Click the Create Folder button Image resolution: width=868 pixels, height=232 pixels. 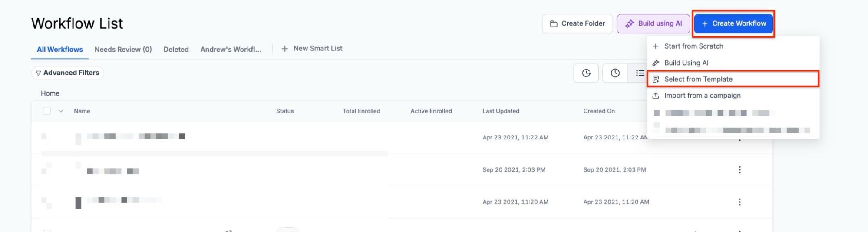[577, 23]
